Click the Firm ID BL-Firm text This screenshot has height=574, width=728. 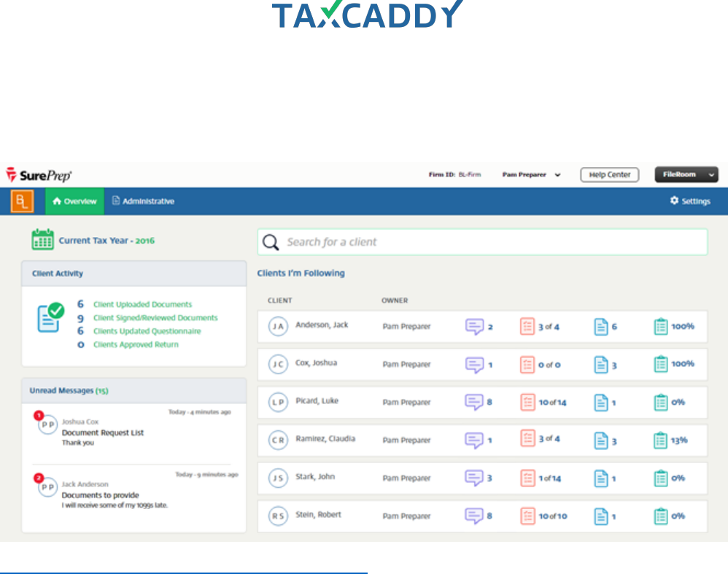coord(454,174)
